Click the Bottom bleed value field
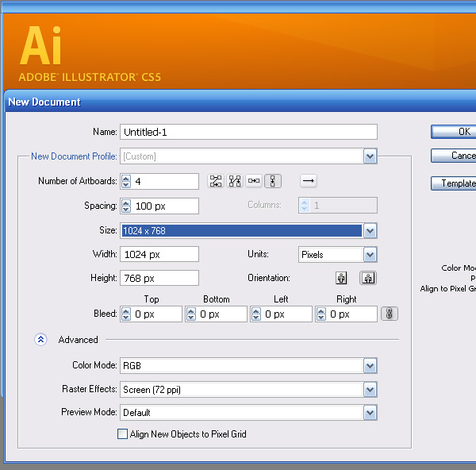476x470 pixels. (x=221, y=314)
